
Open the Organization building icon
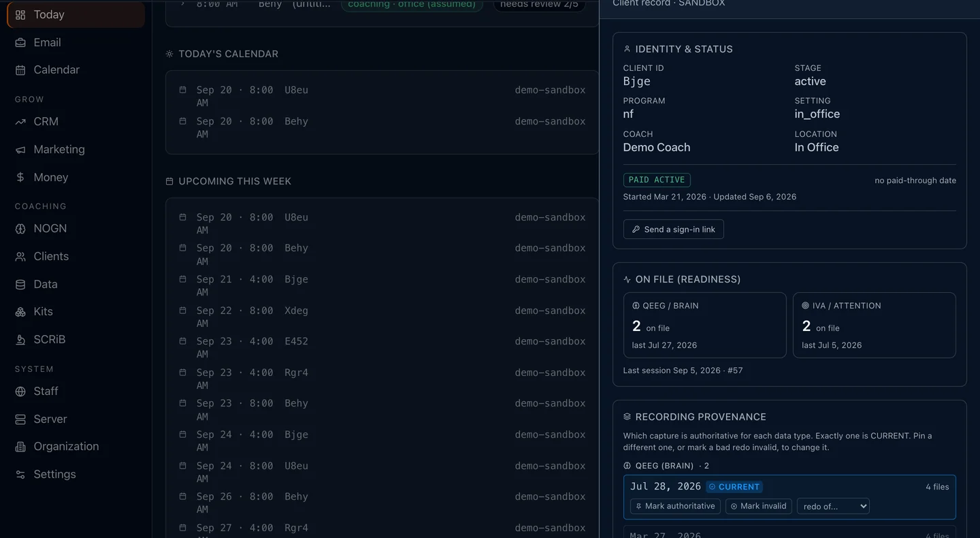coord(20,446)
